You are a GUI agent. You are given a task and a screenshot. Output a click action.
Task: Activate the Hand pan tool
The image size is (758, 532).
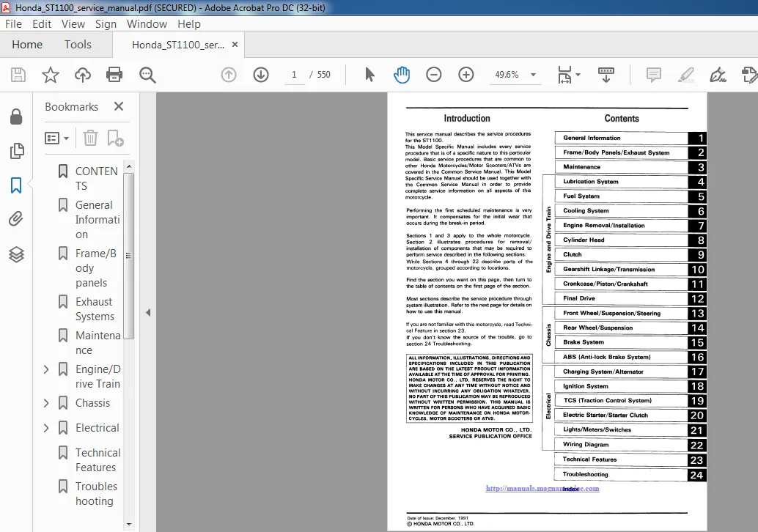(x=402, y=75)
